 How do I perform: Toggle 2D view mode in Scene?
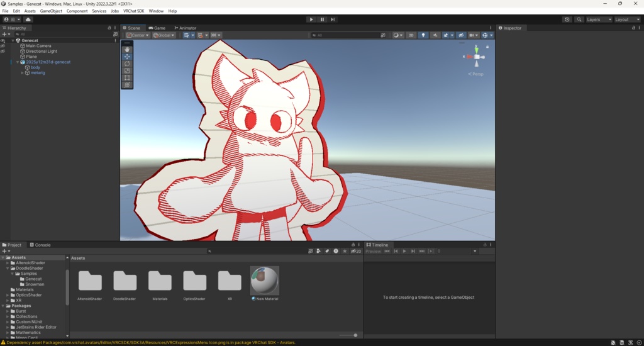coord(411,35)
